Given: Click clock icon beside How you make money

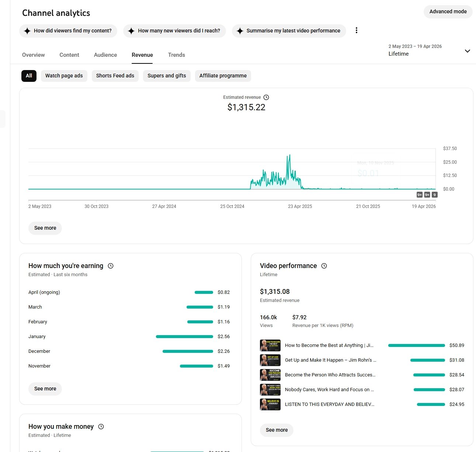Looking at the screenshot, I should click(101, 427).
